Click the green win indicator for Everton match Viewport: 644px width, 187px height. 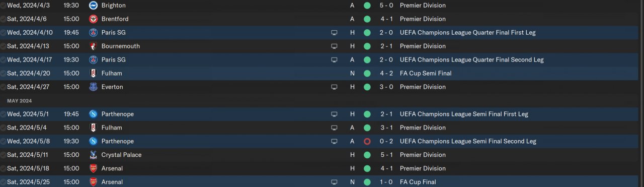[367, 87]
